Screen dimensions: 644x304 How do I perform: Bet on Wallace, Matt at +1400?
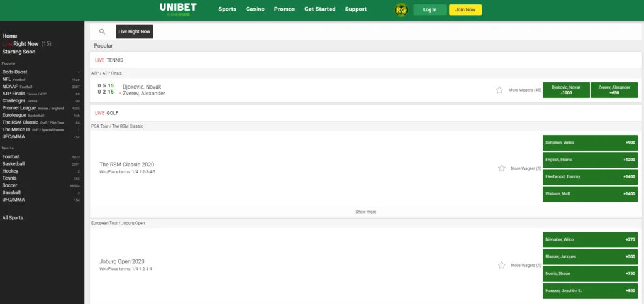[590, 193]
